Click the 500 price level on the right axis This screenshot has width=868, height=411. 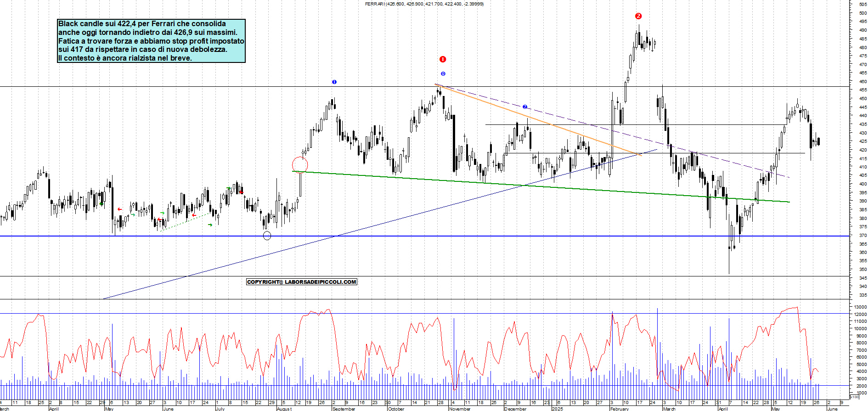point(863,13)
